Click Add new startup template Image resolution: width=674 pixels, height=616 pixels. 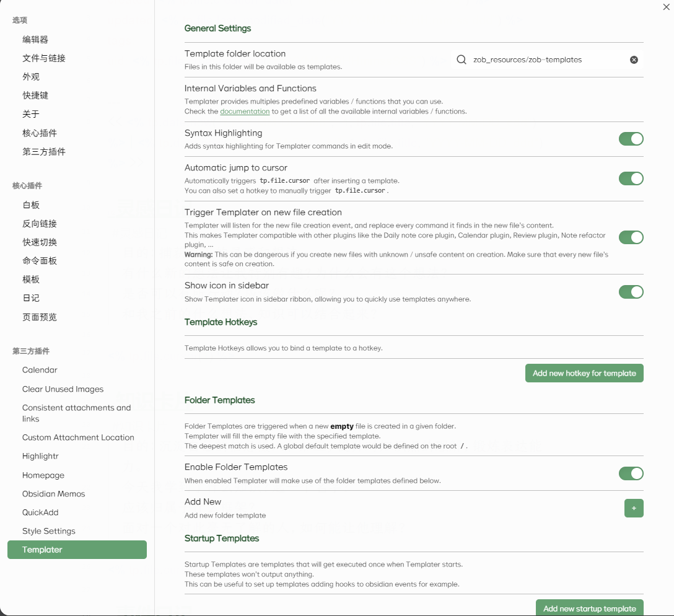point(589,608)
